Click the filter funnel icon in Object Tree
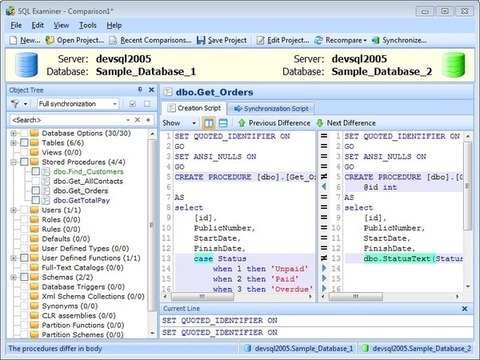The height and width of the screenshot is (360, 480). [x=15, y=104]
